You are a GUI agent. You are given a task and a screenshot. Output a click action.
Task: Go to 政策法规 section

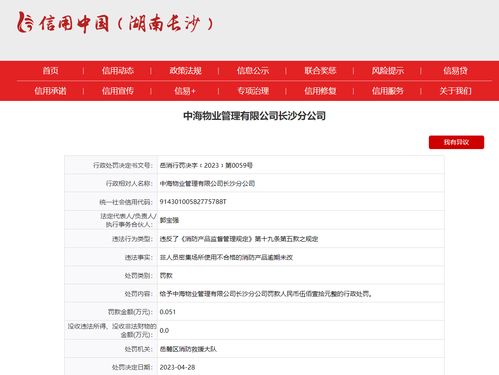click(x=185, y=71)
